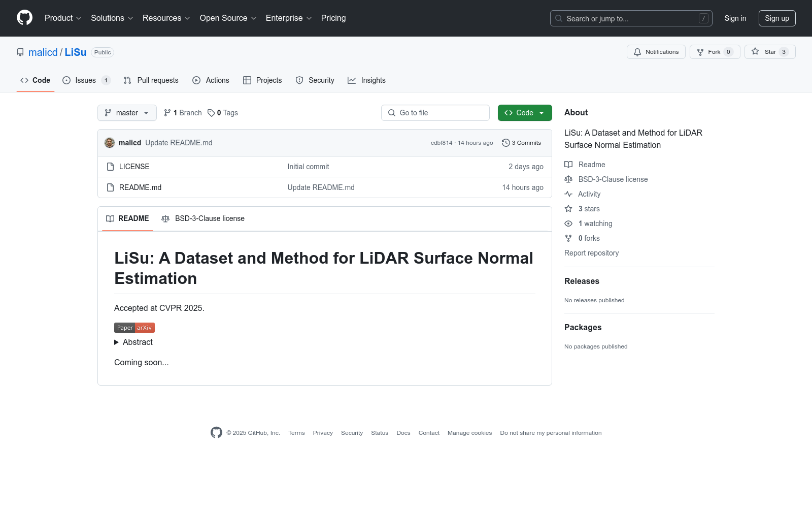Click the Initial commit message
Image resolution: width=812 pixels, height=508 pixels.
(x=309, y=167)
